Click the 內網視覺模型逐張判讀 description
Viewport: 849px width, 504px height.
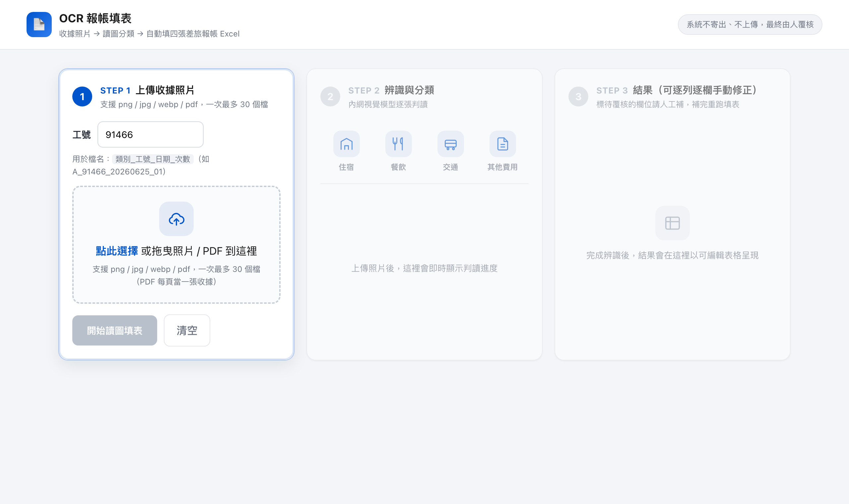(x=388, y=104)
